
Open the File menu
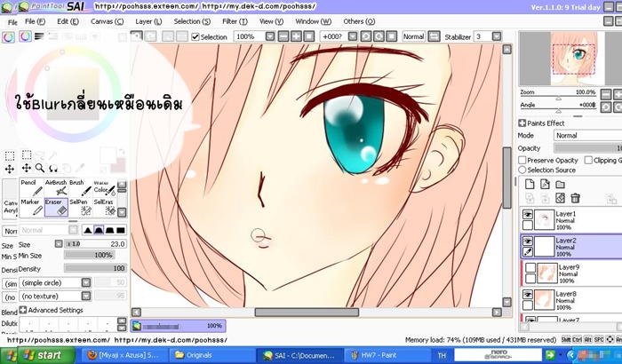pos(35,21)
